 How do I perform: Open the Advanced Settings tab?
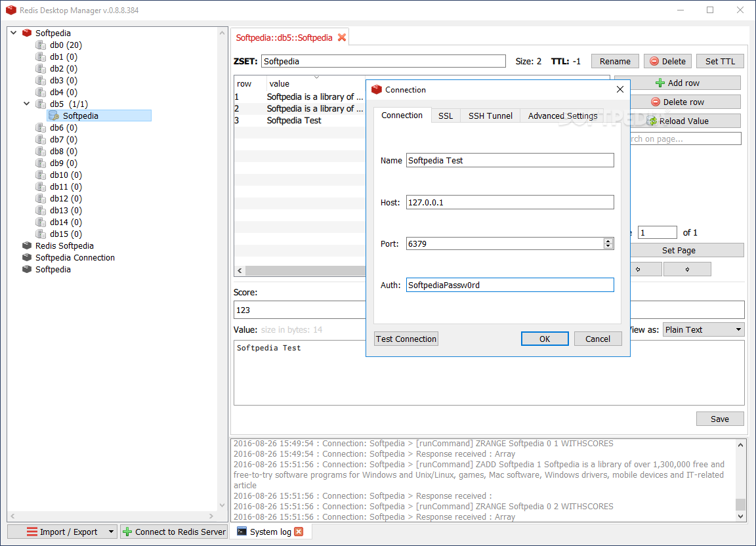click(x=562, y=115)
